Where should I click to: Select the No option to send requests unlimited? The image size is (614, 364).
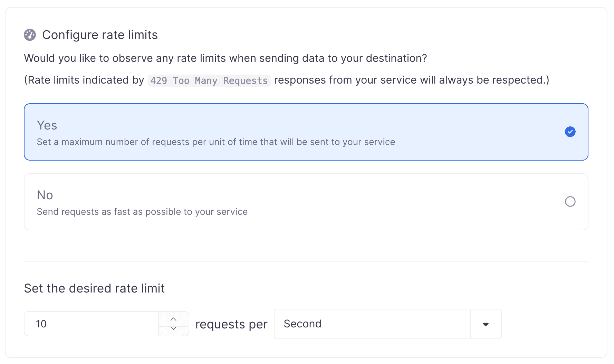[305, 201]
